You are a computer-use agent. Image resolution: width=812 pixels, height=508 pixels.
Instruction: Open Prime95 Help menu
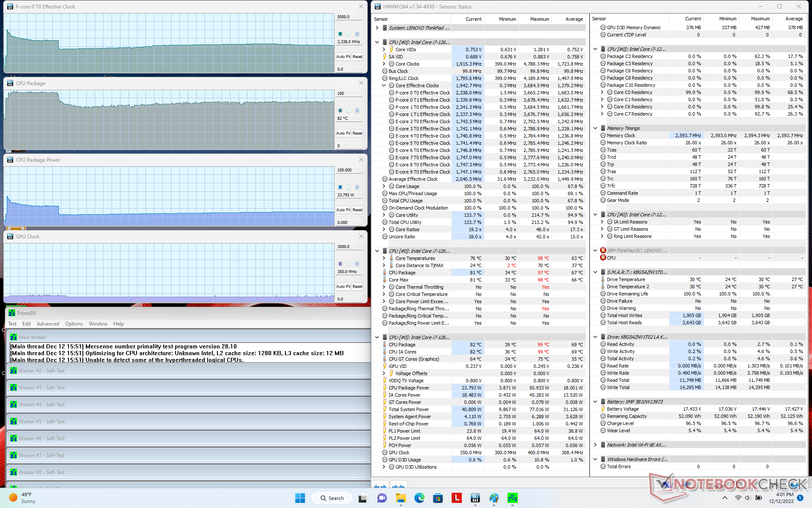pyautogui.click(x=118, y=324)
